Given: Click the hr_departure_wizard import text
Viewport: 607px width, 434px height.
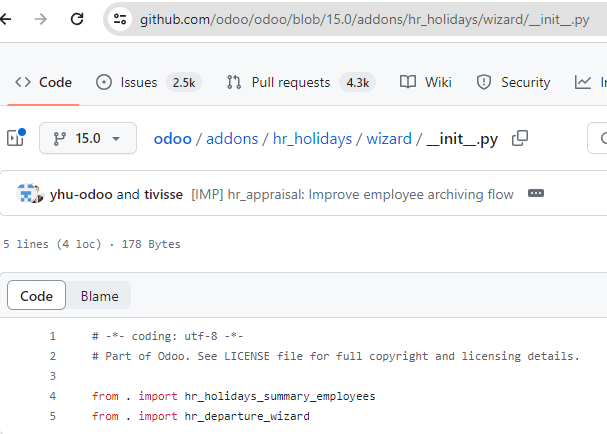Looking at the screenshot, I should point(247,416).
